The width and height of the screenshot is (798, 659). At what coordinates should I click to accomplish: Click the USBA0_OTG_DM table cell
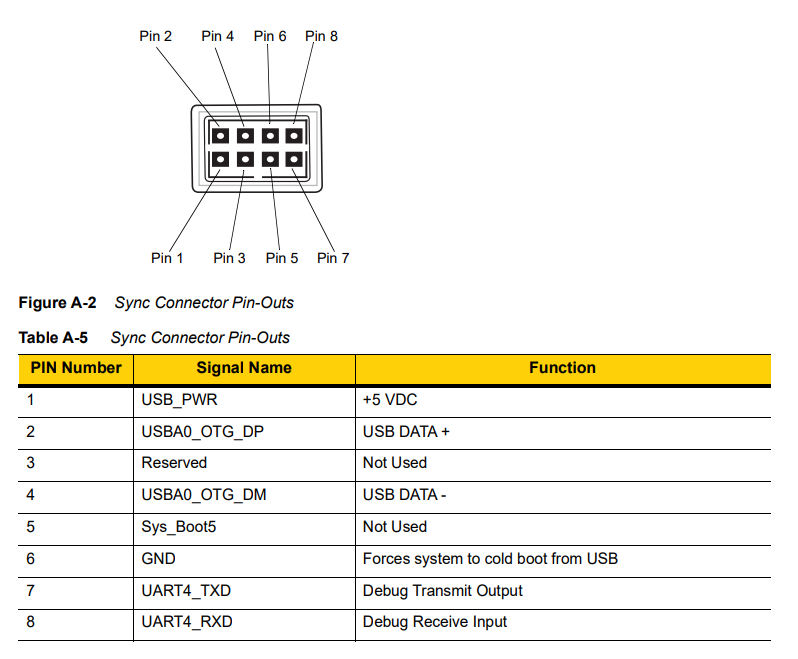(x=204, y=495)
